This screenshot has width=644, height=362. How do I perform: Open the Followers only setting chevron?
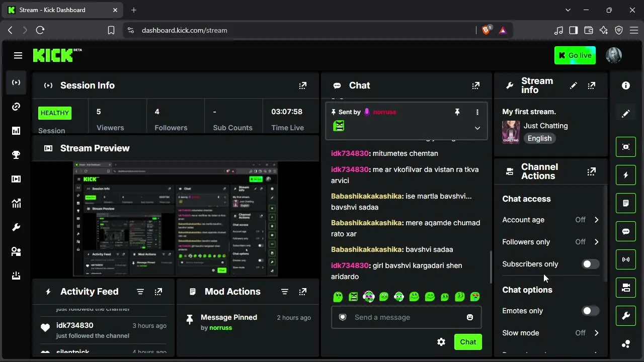[x=597, y=242]
